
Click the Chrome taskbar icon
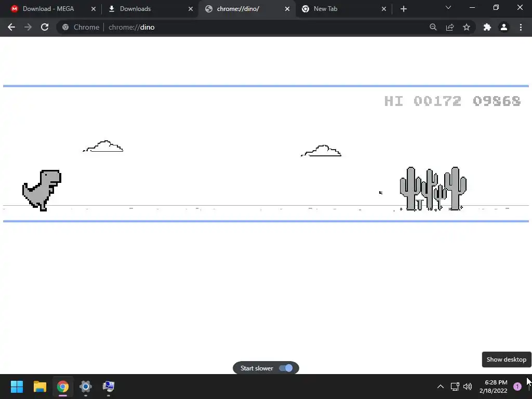coord(63,387)
